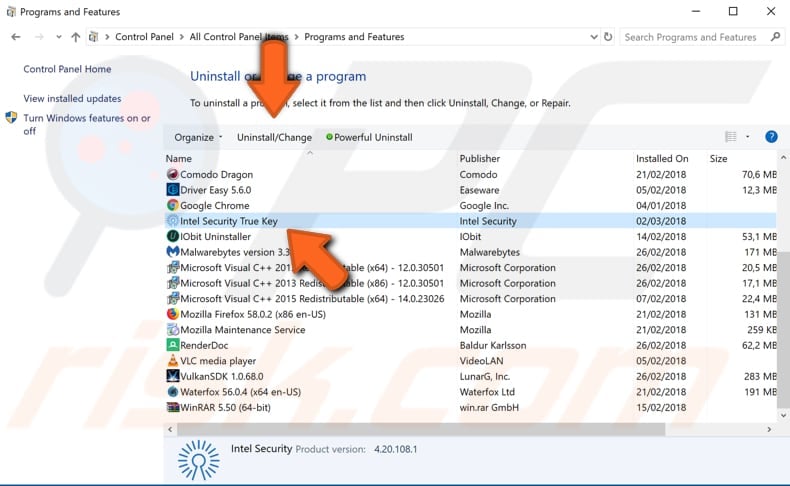Select the IObit Uninstaller entry
The height and width of the screenshot is (486, 790).
tap(215, 236)
